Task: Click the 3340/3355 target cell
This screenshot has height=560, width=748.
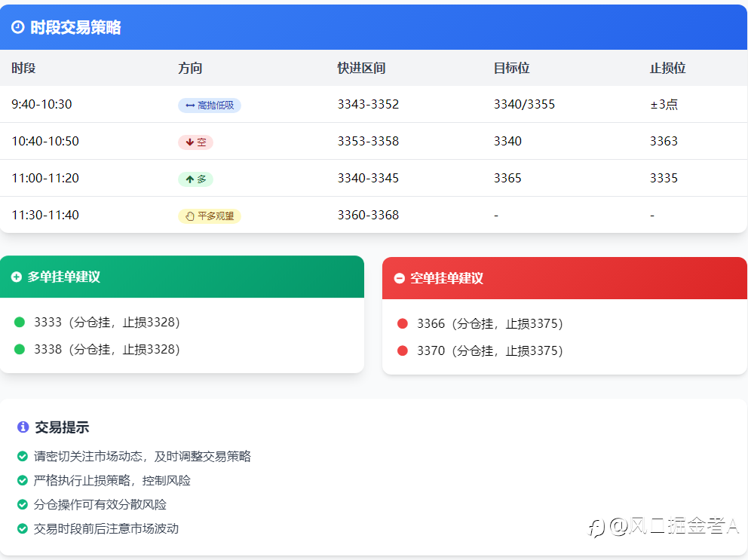Action: 524,105
